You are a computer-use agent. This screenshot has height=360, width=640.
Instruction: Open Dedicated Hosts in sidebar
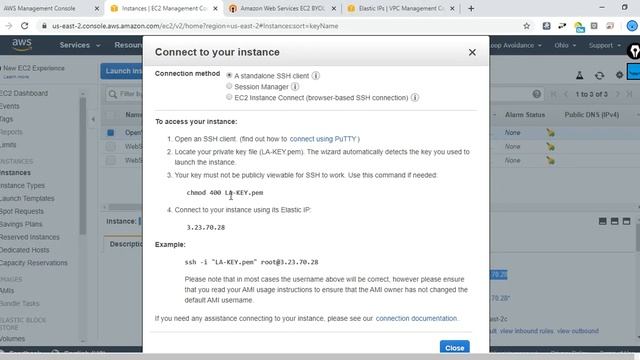[24, 250]
